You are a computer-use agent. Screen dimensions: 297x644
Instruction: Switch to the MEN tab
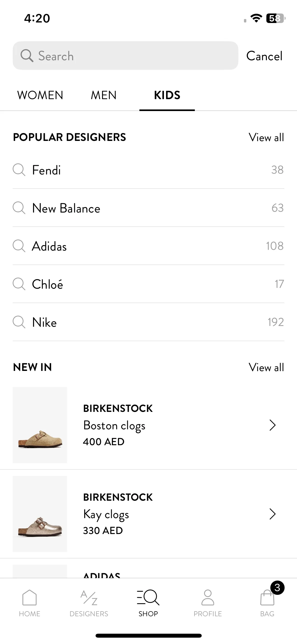click(103, 95)
